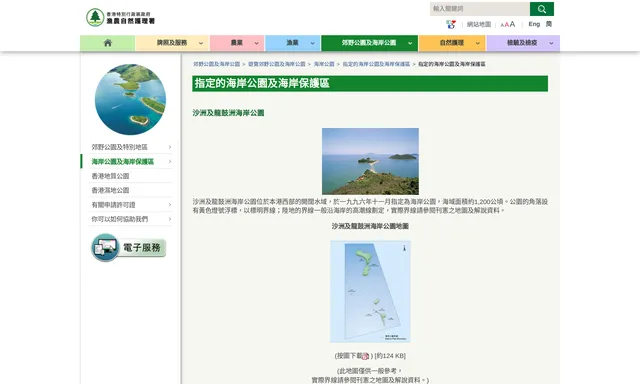Image resolution: width=640 pixels, height=384 pixels.
Task: Expand the 農業 dropdown arrow
Action: pos(256,43)
